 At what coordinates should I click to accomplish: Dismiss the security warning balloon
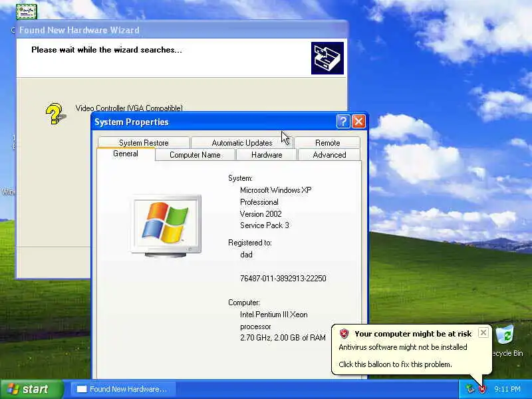tap(483, 332)
